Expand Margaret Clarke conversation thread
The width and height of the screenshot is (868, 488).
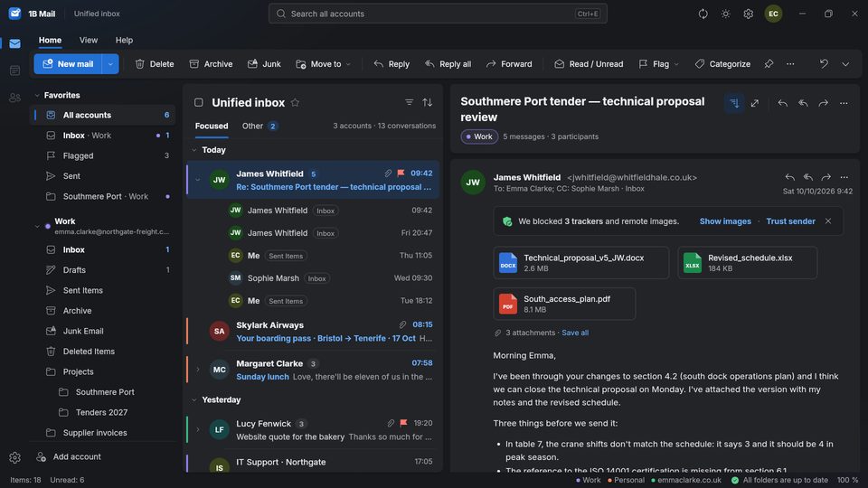(x=198, y=370)
